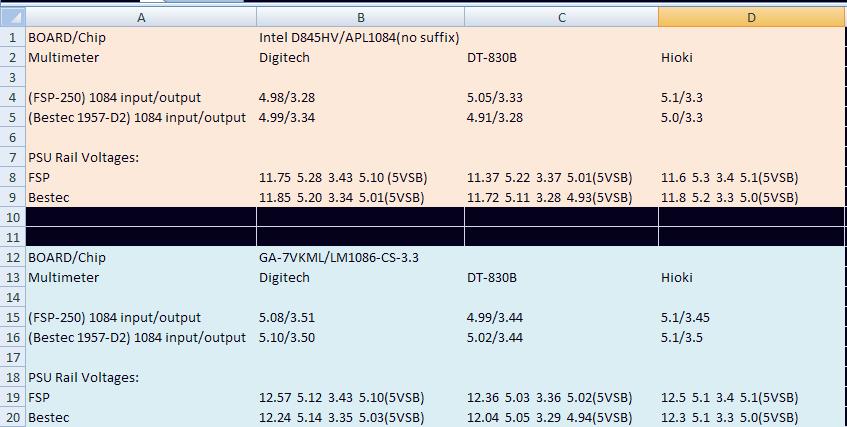Viewport: 847px width, 427px height.
Task: Click cell '11.37 5.22 3.37 5.01(5VSB)'
Action: [x=561, y=177]
